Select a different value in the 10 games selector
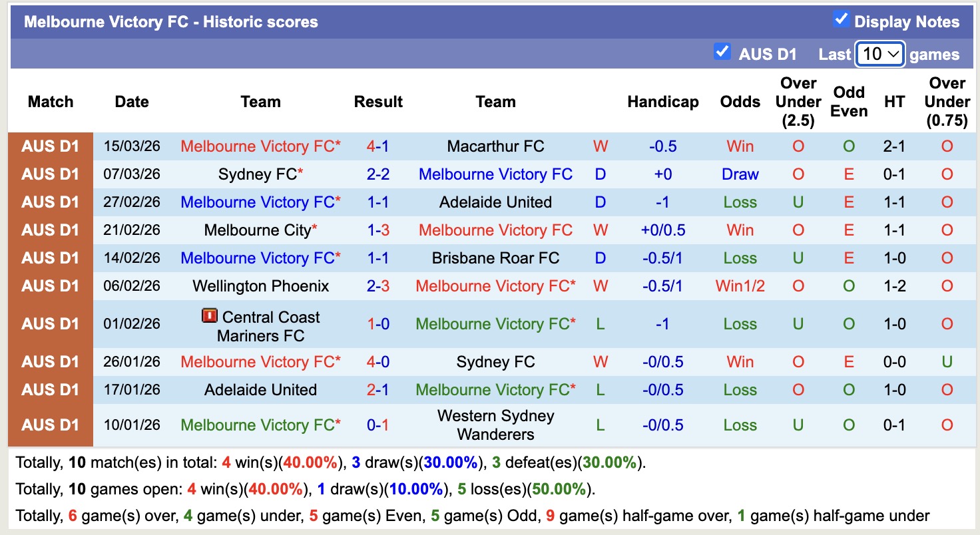The width and height of the screenshot is (980, 535). 879,53
